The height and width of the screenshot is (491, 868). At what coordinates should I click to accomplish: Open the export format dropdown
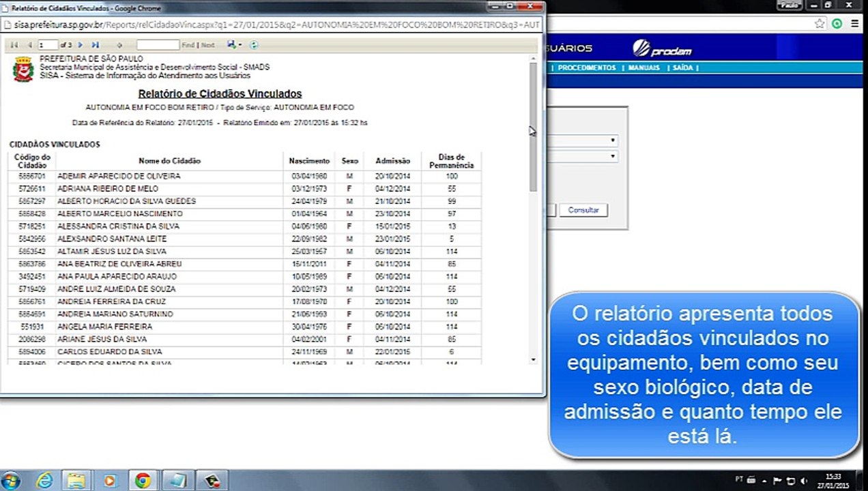click(x=234, y=45)
